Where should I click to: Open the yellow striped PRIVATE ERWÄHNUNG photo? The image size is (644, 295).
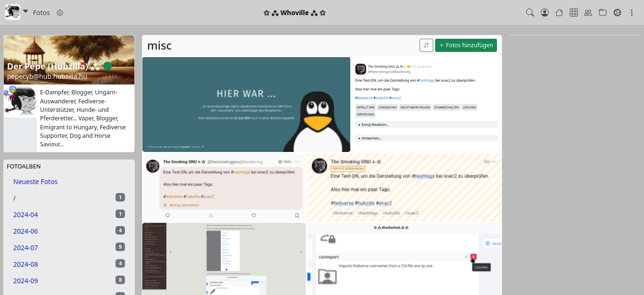point(404,187)
